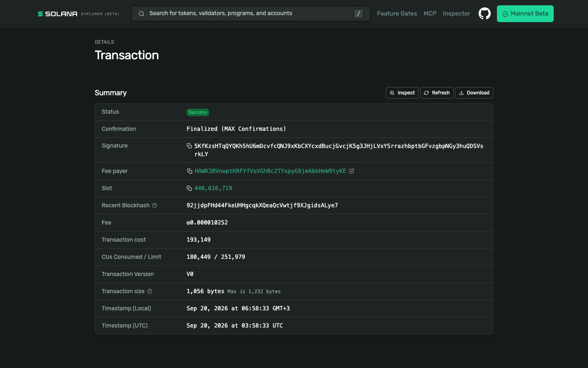
Task: Edit nickname icon beside fee payer
Action: (x=352, y=171)
